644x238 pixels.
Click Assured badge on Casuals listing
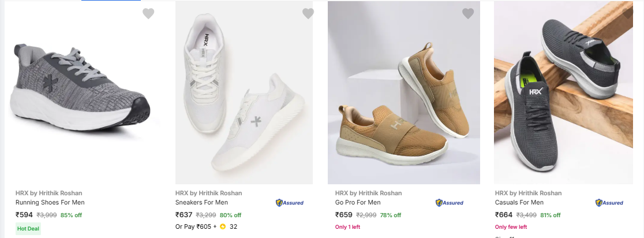pyautogui.click(x=609, y=203)
